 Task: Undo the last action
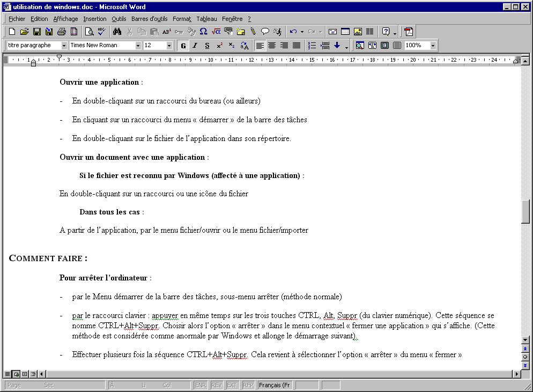pos(293,32)
